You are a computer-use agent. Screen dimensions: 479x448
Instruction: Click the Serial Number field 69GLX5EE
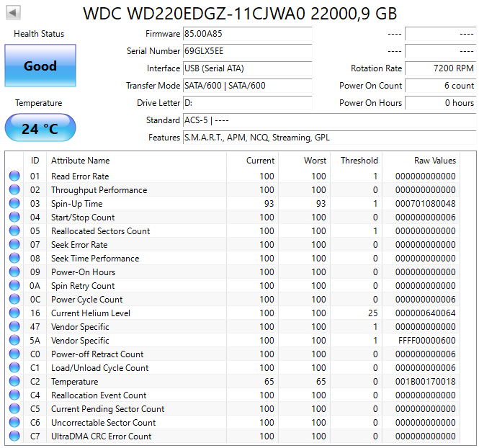[248, 51]
